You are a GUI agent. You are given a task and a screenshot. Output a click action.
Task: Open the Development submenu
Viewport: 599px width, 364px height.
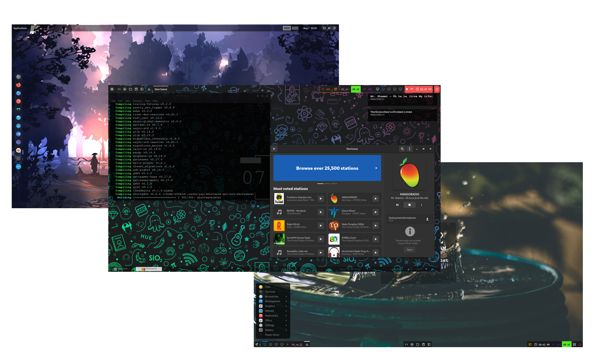click(x=273, y=301)
